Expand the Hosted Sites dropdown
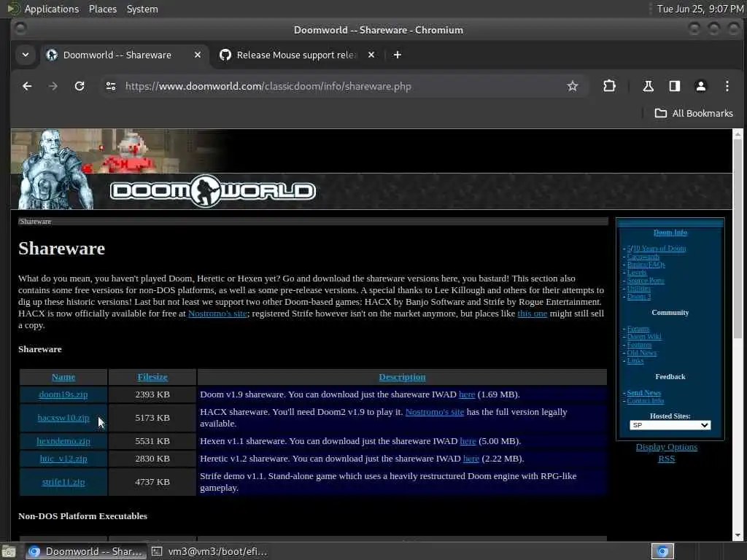Viewport: 747px width, 560px height. click(x=670, y=425)
